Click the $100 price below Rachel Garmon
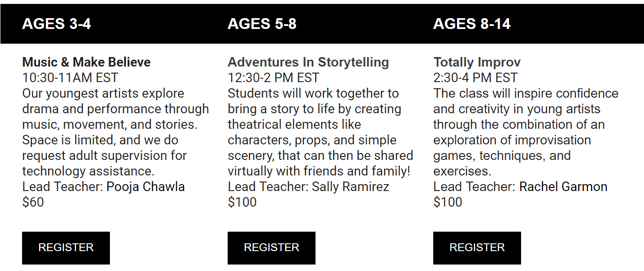Viewport: 644px width, 271px height. (448, 202)
